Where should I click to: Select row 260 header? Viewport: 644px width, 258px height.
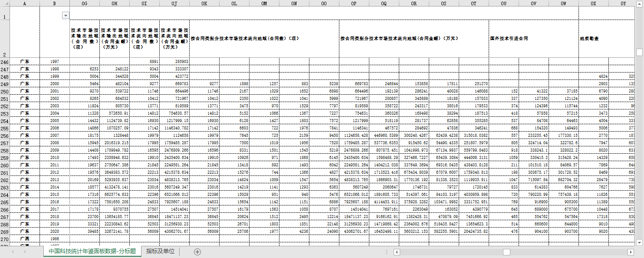[5, 165]
